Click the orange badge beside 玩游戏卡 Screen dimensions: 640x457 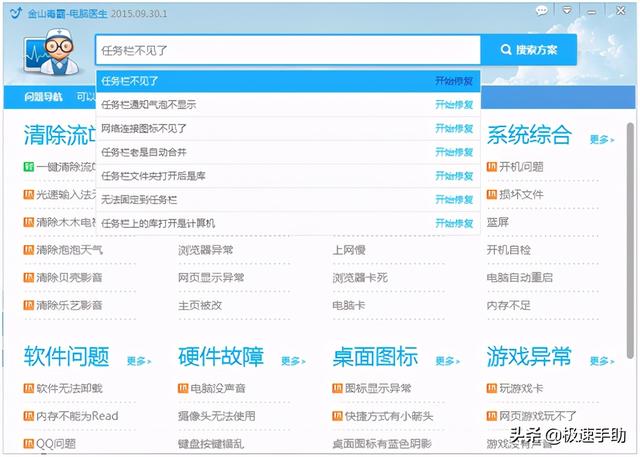(x=492, y=388)
